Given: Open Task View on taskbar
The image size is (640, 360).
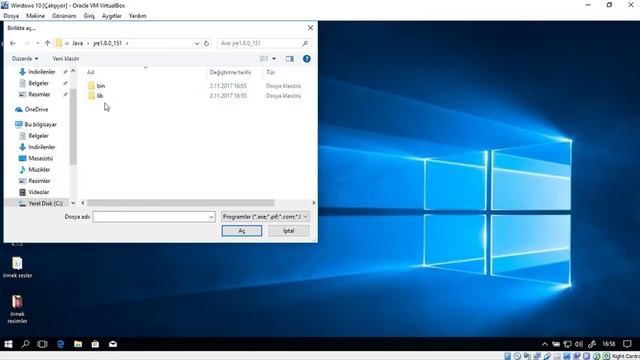Looking at the screenshot, I should (42, 344).
